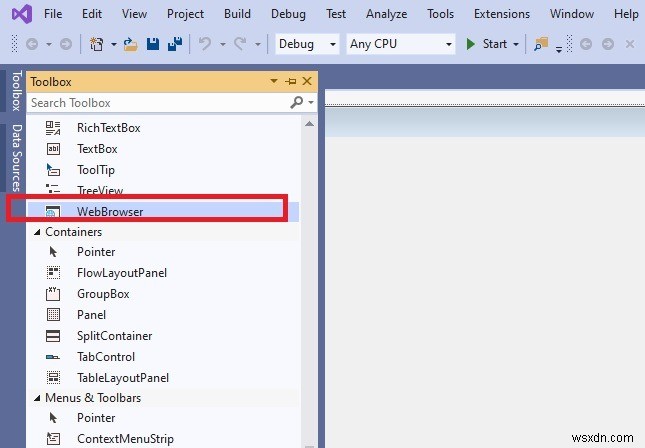Open the Start button dropdown arrow

[x=515, y=44]
